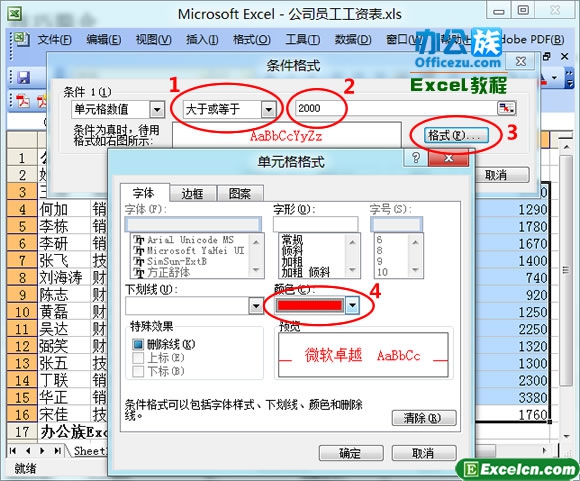Click the Clear button in Format Cells dialog
This screenshot has width=580, height=481.
coord(424,418)
